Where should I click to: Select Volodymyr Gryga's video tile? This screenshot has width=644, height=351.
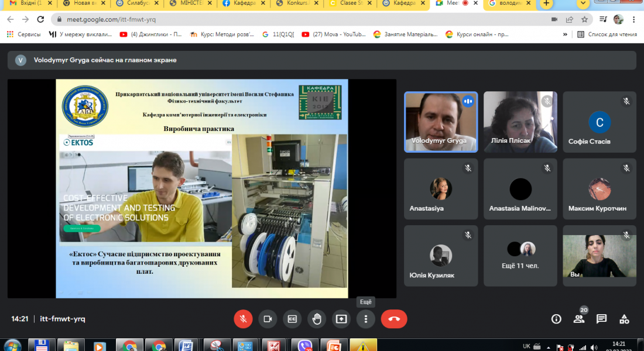440,122
